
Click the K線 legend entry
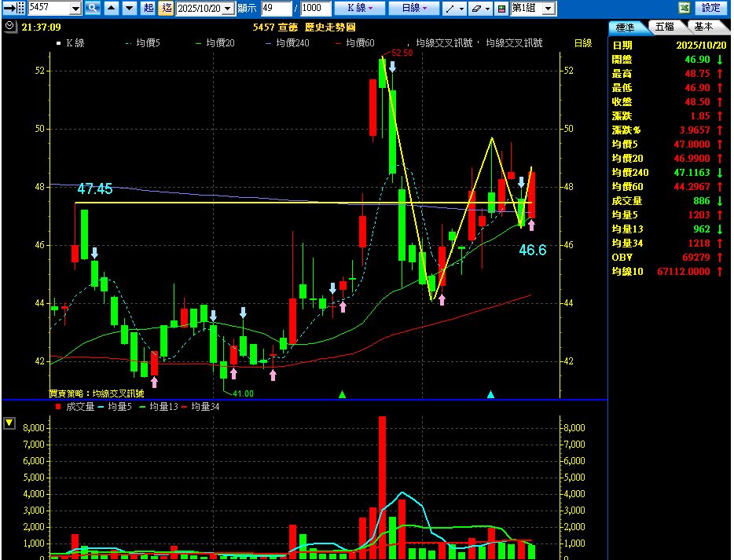(x=70, y=43)
